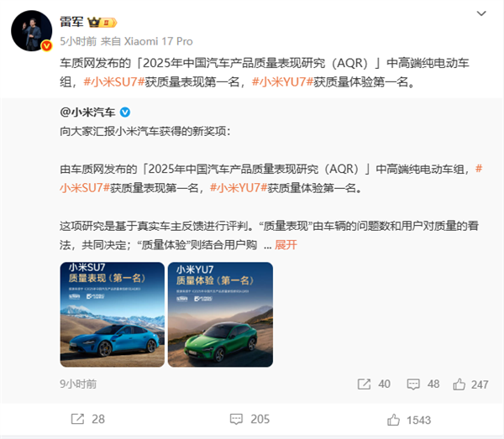Image resolution: width=504 pixels, height=439 pixels.
Task: Click blue verified badge beside 小米汽车
Action: click(x=124, y=112)
